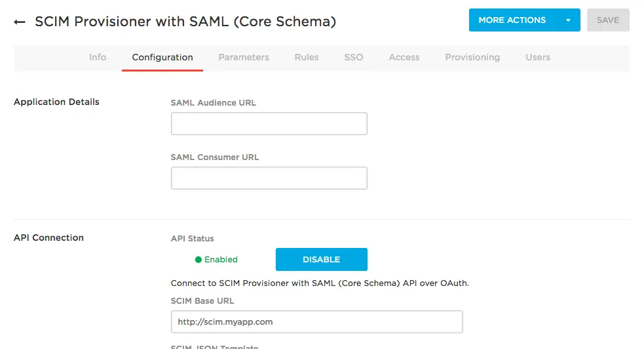
Task: Focus the SAML Audience URL field
Action: pos(269,123)
